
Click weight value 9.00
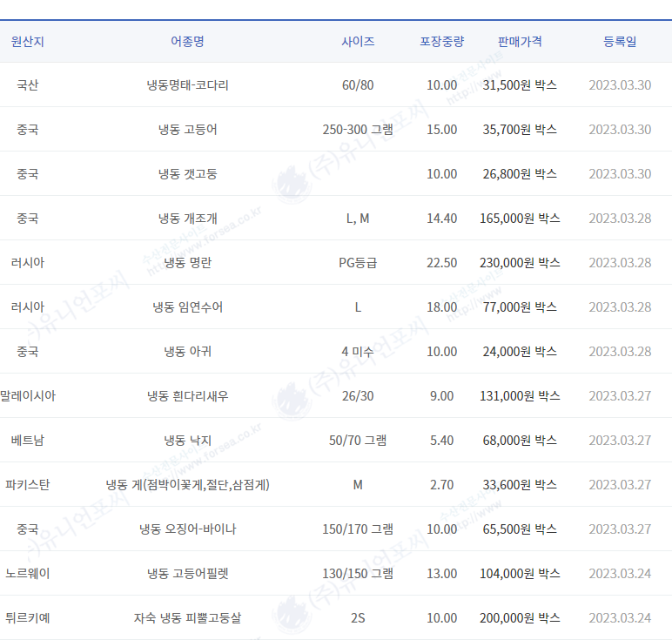pyautogui.click(x=442, y=396)
